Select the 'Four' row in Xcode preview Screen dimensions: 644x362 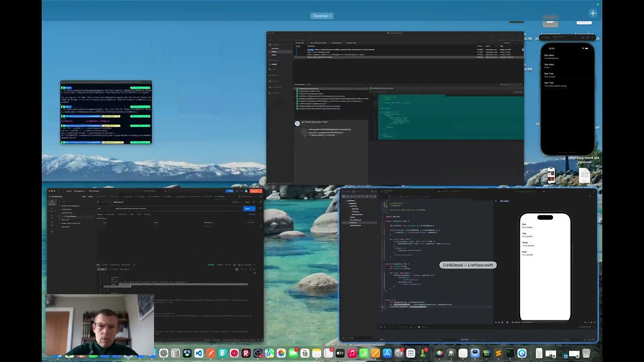545,253
